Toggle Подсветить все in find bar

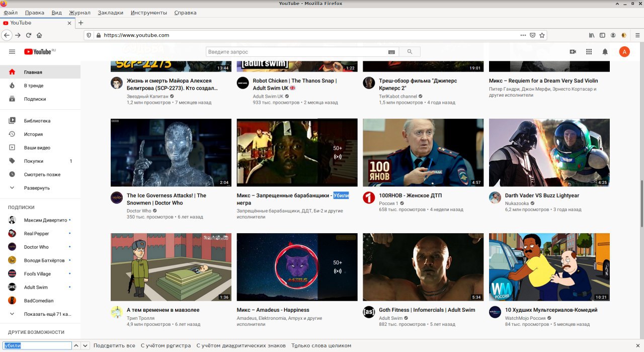tap(114, 345)
